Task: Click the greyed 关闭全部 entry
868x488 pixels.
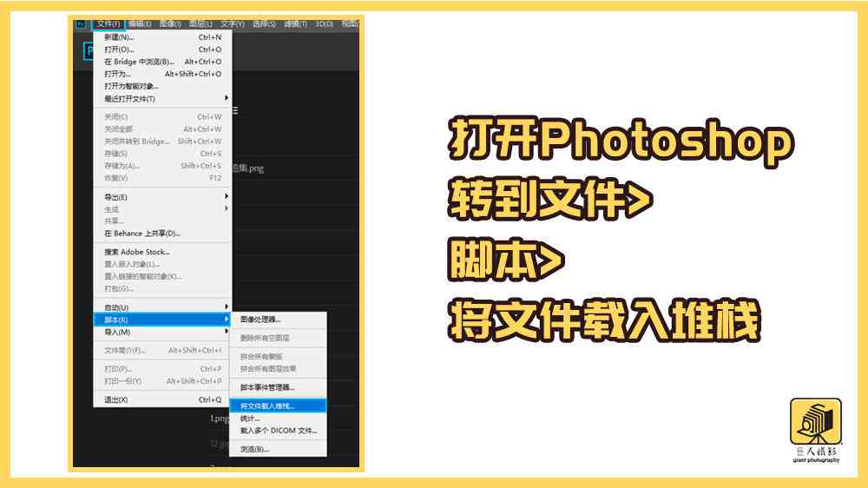Action: [163, 129]
